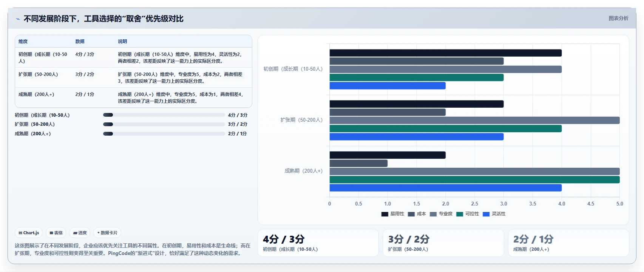Click the table value 3分 / 2分
Screen dimensions: 644x272
tap(85, 74)
